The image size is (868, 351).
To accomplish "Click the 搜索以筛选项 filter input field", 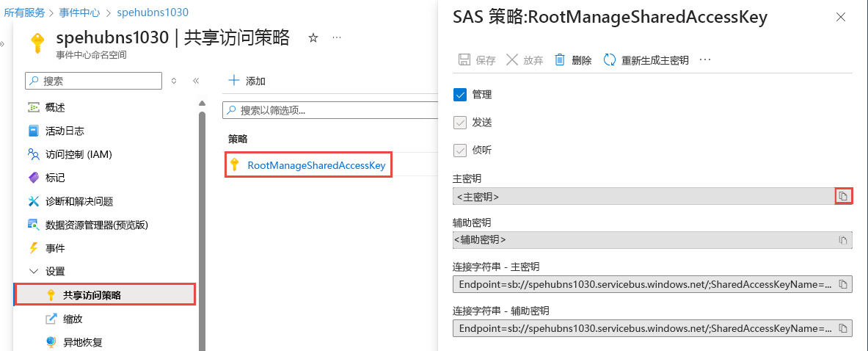I will (330, 110).
